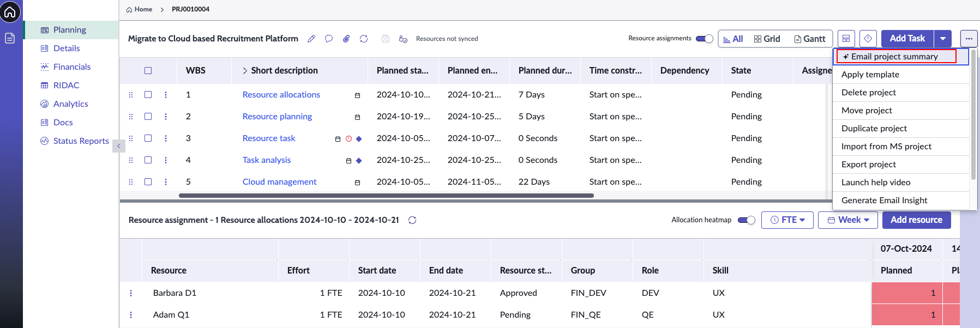
Task: Click calendar icon on Resource allocations row
Action: (357, 95)
